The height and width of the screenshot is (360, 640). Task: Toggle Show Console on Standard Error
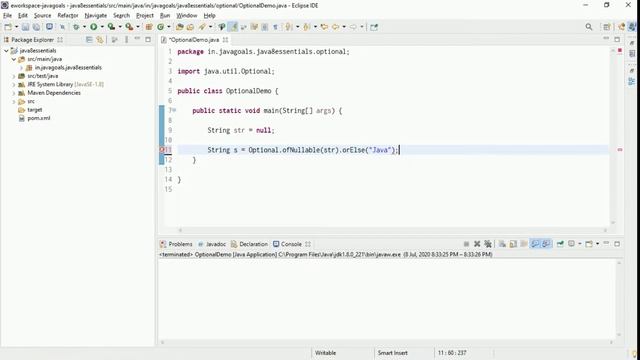546,244
